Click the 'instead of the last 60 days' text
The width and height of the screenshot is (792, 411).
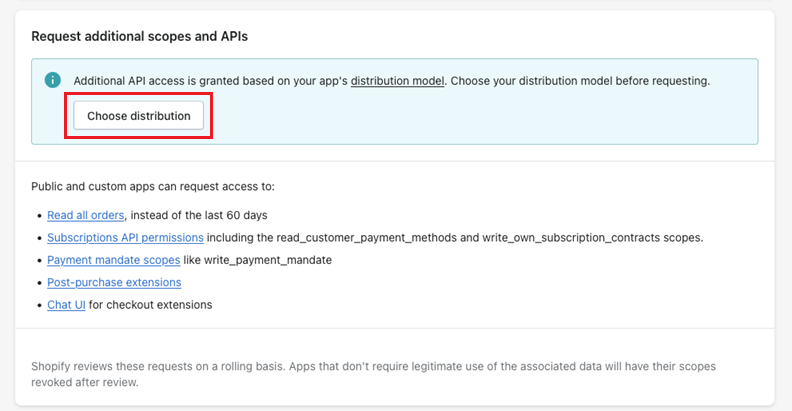click(x=200, y=215)
